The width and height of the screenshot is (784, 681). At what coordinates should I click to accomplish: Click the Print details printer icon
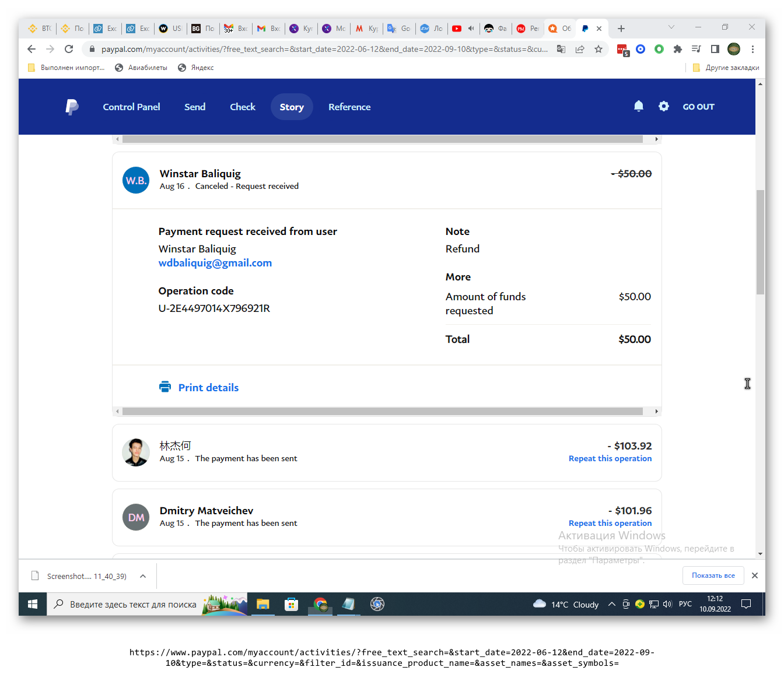click(x=165, y=387)
